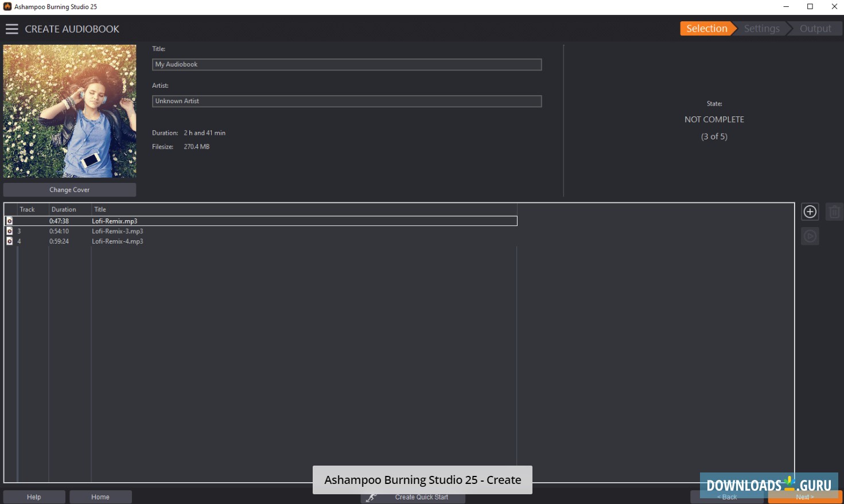Click Create Quick Start button

tap(413, 497)
